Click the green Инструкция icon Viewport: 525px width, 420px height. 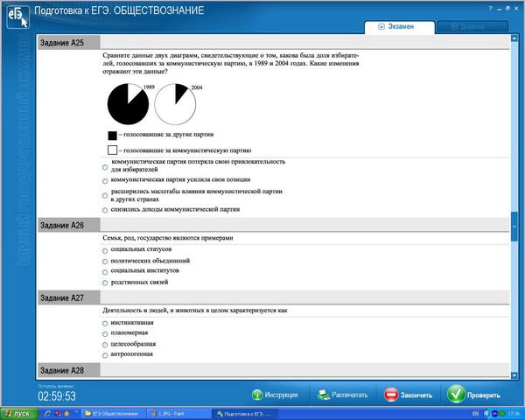click(257, 395)
